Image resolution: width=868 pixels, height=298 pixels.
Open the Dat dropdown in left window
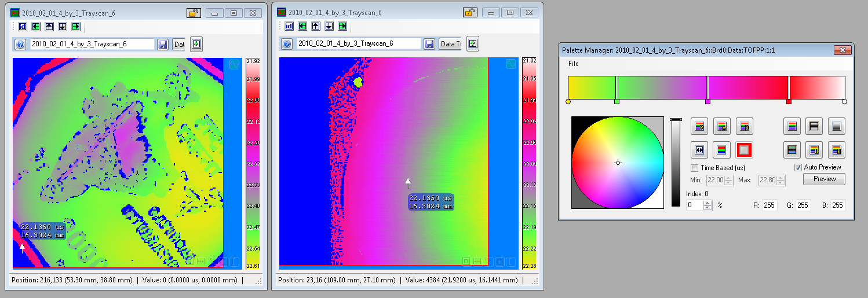[179, 44]
